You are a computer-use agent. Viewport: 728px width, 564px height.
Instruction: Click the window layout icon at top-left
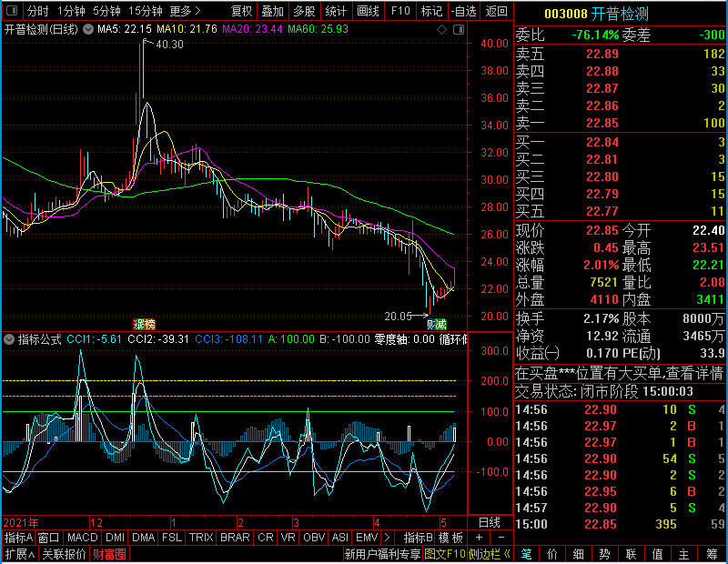[12, 10]
